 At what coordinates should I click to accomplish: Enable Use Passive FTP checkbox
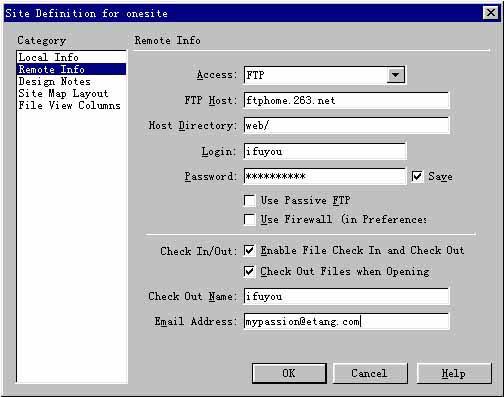pos(250,201)
